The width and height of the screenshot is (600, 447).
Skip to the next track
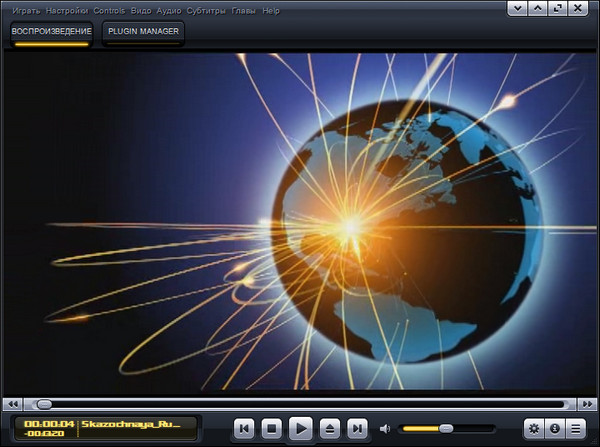(x=357, y=429)
